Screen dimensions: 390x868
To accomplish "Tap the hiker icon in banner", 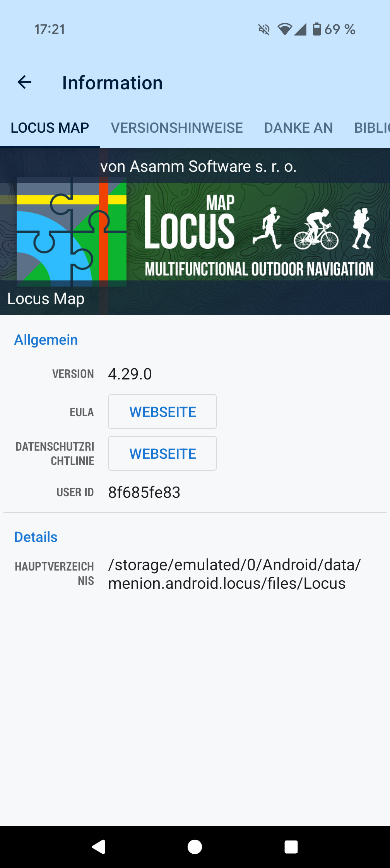I will (x=362, y=228).
